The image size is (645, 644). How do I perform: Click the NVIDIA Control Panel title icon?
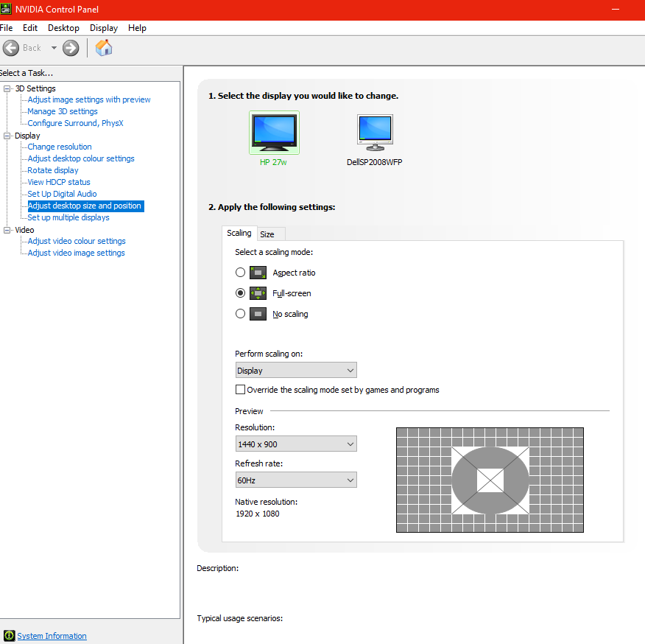[x=6, y=9]
